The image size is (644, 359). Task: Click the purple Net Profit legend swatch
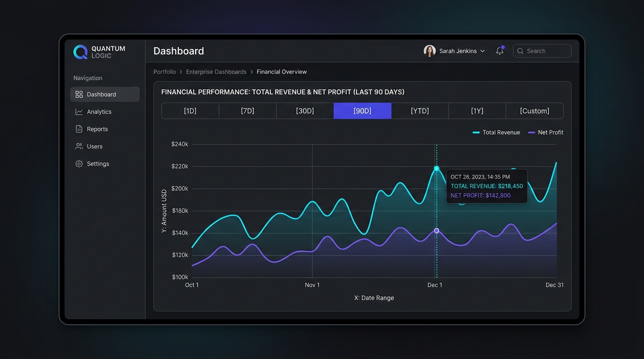click(x=531, y=133)
